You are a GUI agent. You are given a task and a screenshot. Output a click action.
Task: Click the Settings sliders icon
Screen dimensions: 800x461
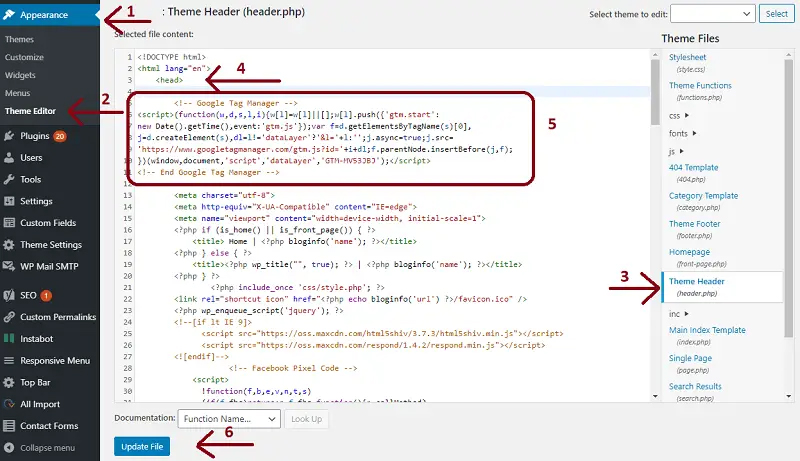[9, 201]
